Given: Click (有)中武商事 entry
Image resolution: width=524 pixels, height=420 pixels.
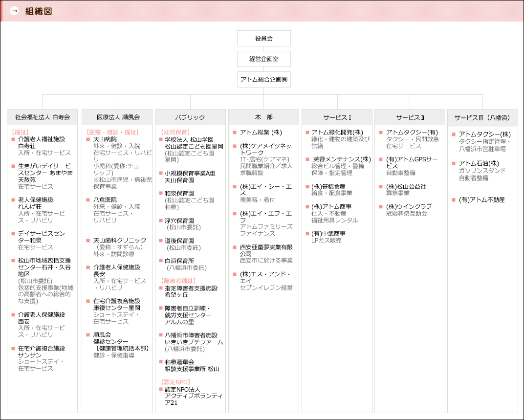Looking at the screenshot, I should click(x=328, y=233).
